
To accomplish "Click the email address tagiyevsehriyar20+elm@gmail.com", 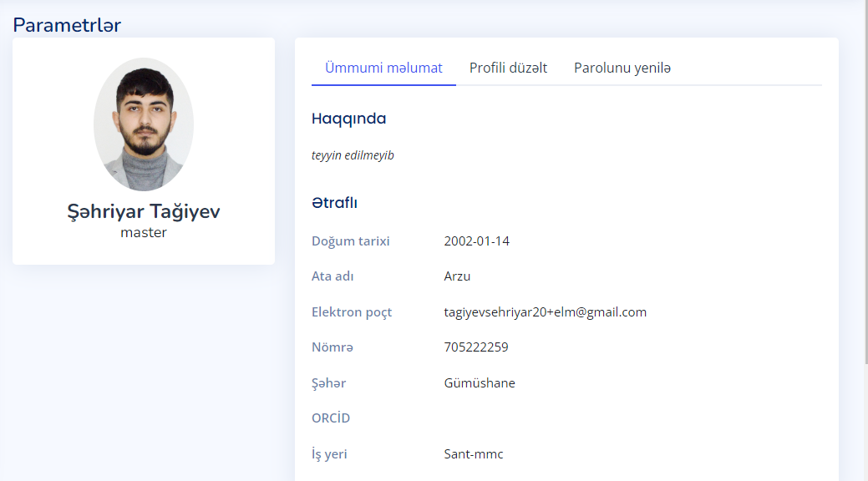I will tap(545, 312).
